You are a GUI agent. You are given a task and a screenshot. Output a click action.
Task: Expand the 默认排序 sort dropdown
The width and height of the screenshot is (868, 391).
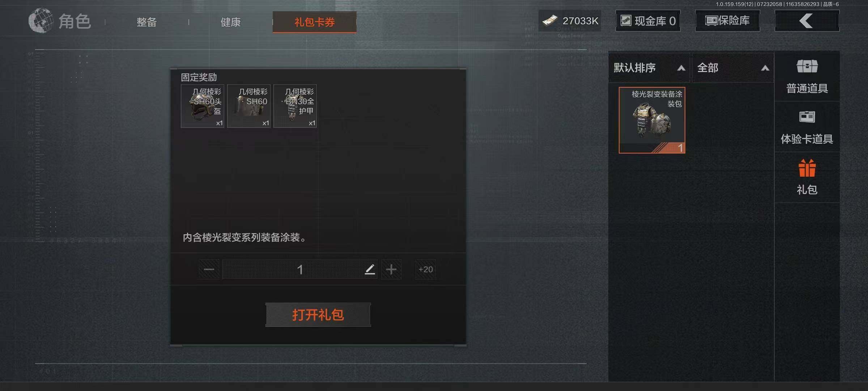[650, 68]
